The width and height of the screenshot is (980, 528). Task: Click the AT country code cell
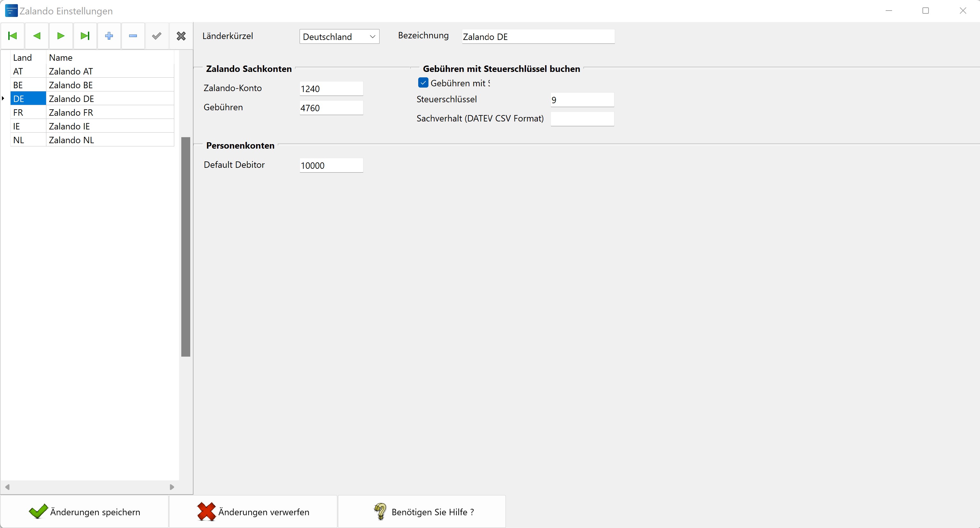coord(28,71)
